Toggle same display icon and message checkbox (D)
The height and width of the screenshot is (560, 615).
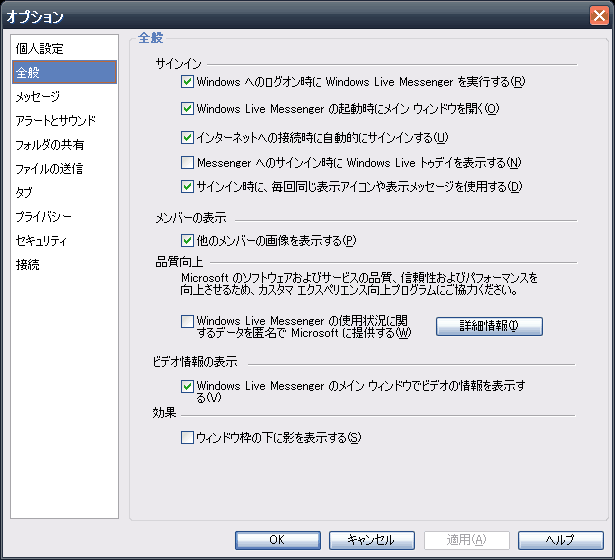click(x=187, y=186)
